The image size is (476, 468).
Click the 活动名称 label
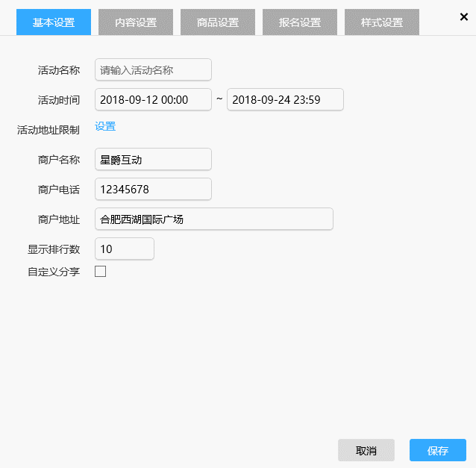coord(59,70)
